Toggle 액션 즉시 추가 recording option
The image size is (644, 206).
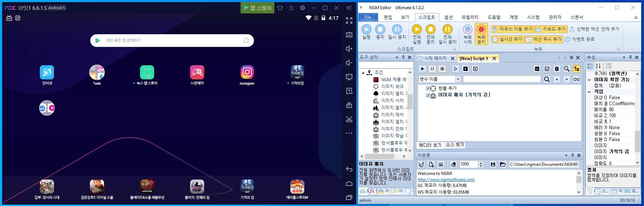click(543, 39)
